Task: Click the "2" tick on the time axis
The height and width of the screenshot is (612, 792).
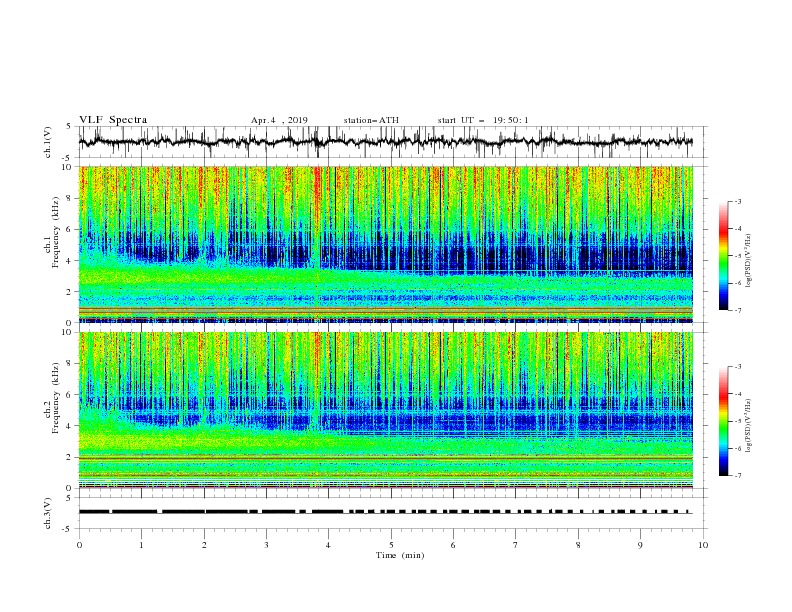Action: (x=204, y=545)
